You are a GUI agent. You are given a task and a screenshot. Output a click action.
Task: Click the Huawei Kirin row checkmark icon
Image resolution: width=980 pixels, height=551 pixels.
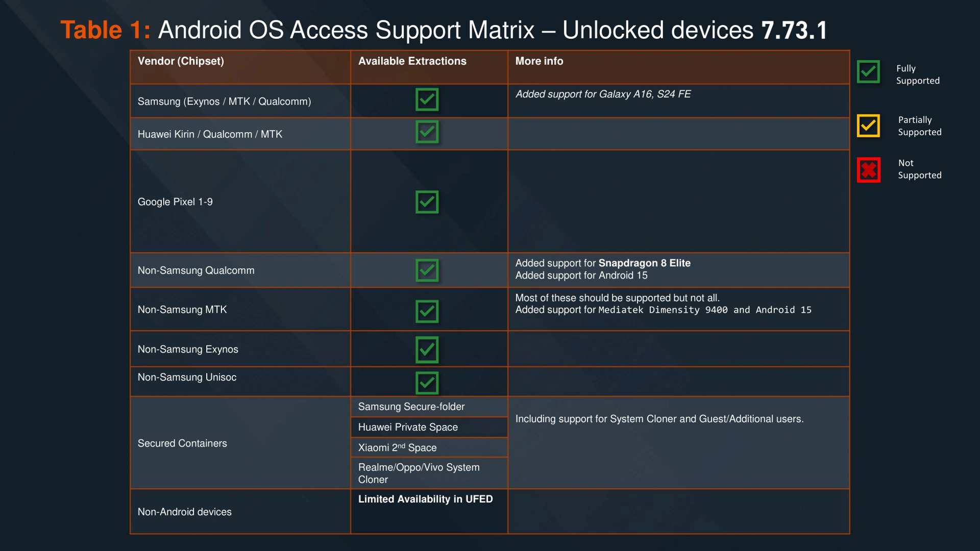pyautogui.click(x=428, y=131)
